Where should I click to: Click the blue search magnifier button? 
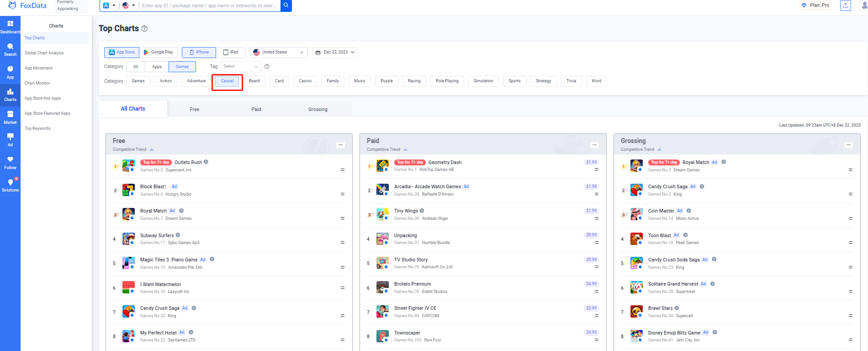pos(286,5)
